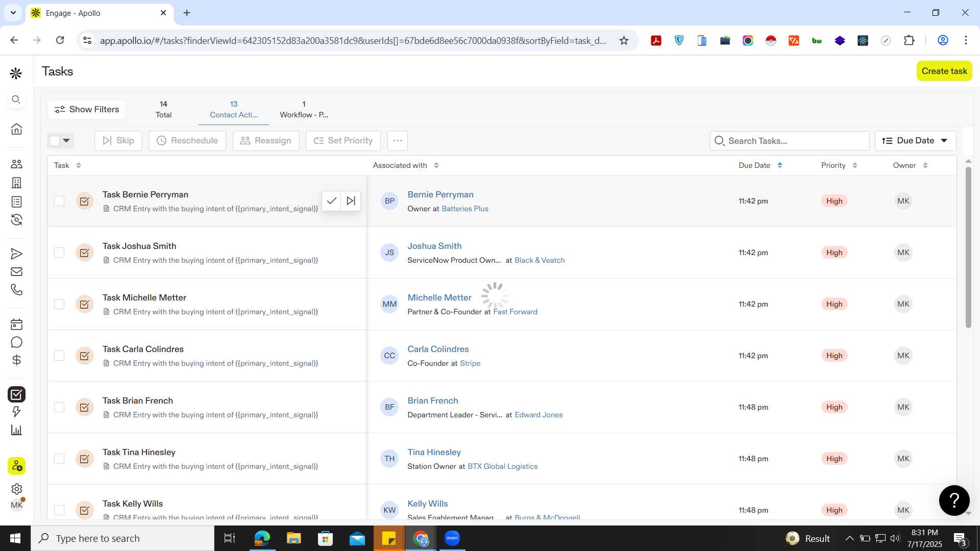Click Show Filters button
980x551 pixels.
[87, 109]
